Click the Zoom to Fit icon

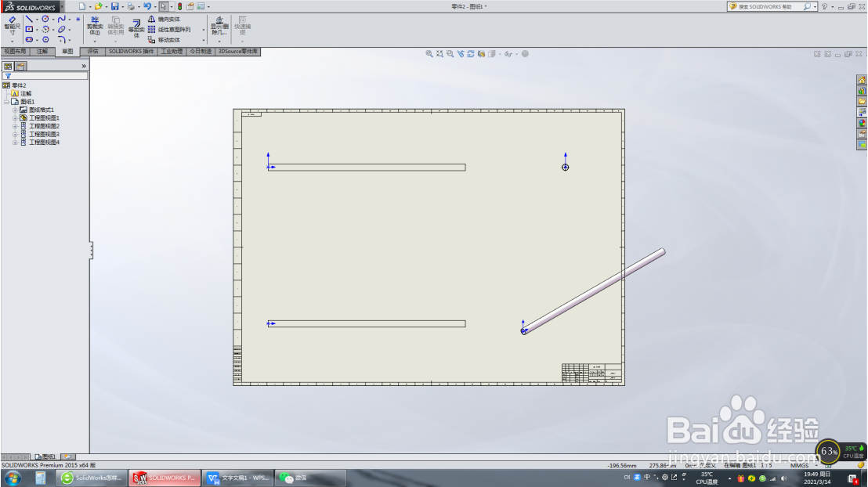click(x=429, y=54)
